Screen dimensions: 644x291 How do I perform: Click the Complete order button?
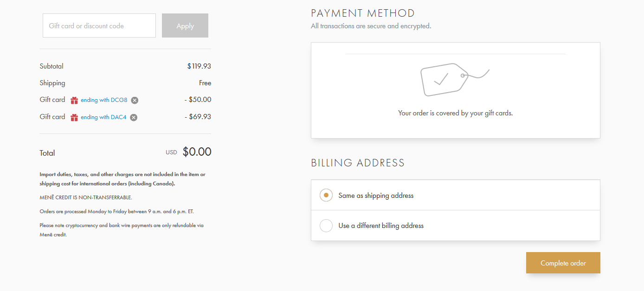coord(563,263)
